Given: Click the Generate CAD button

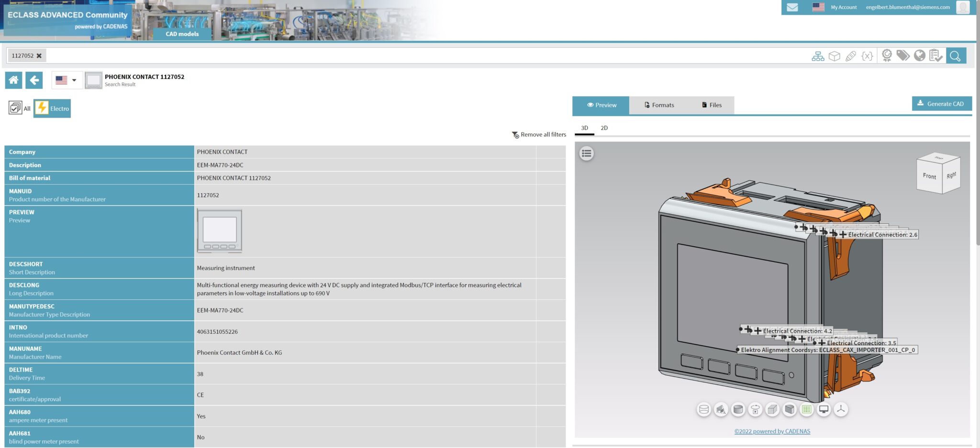Looking at the screenshot, I should pos(941,103).
